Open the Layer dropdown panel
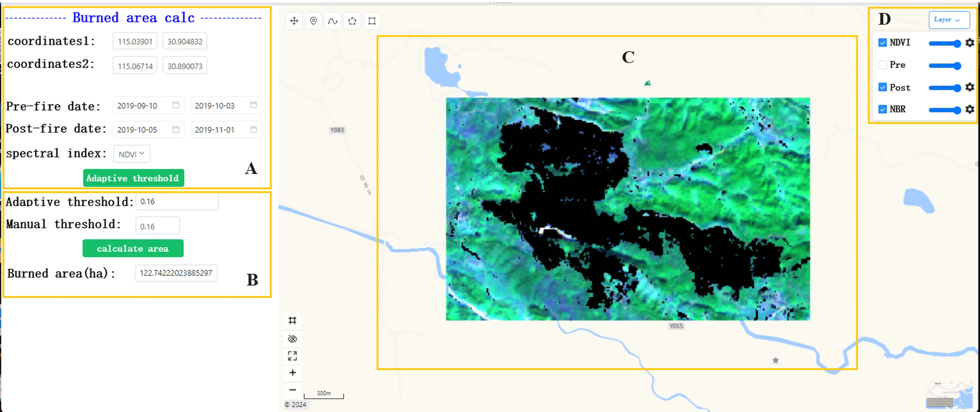This screenshot has height=412, width=980. tap(949, 20)
